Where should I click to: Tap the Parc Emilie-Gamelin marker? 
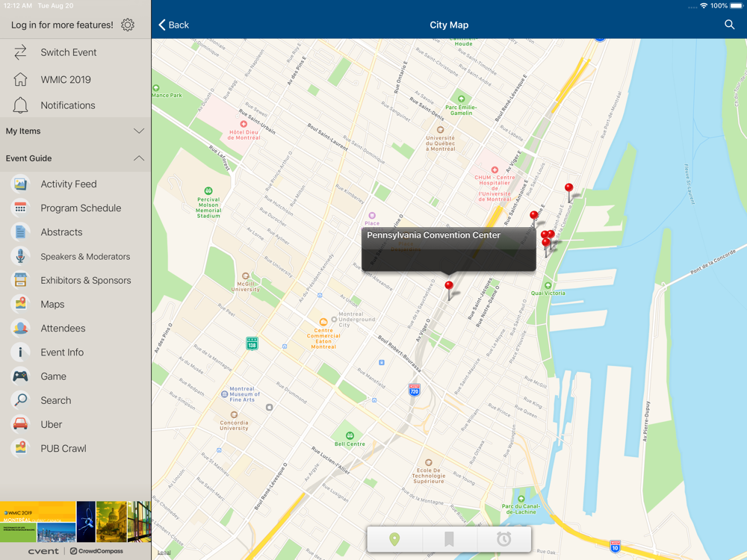pyautogui.click(x=461, y=99)
